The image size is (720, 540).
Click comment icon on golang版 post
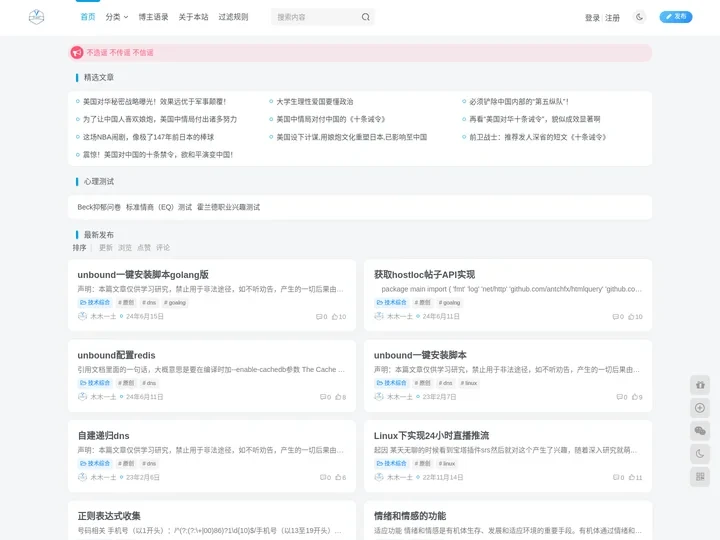[319, 317]
